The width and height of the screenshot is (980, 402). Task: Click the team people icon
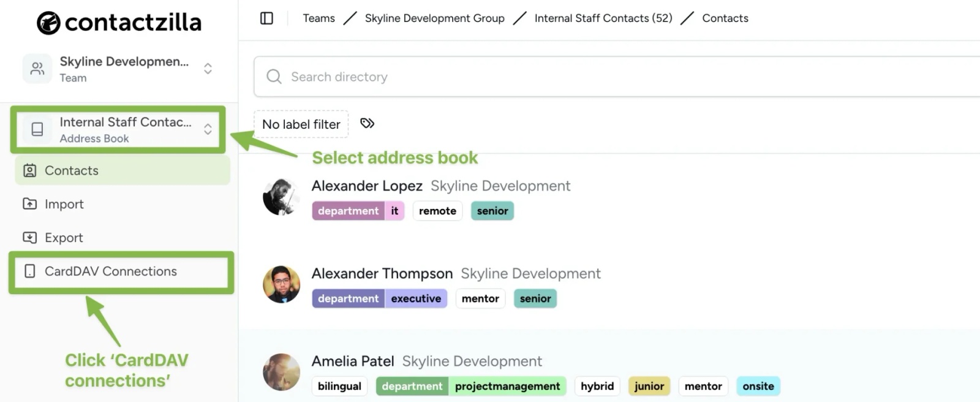tap(37, 69)
